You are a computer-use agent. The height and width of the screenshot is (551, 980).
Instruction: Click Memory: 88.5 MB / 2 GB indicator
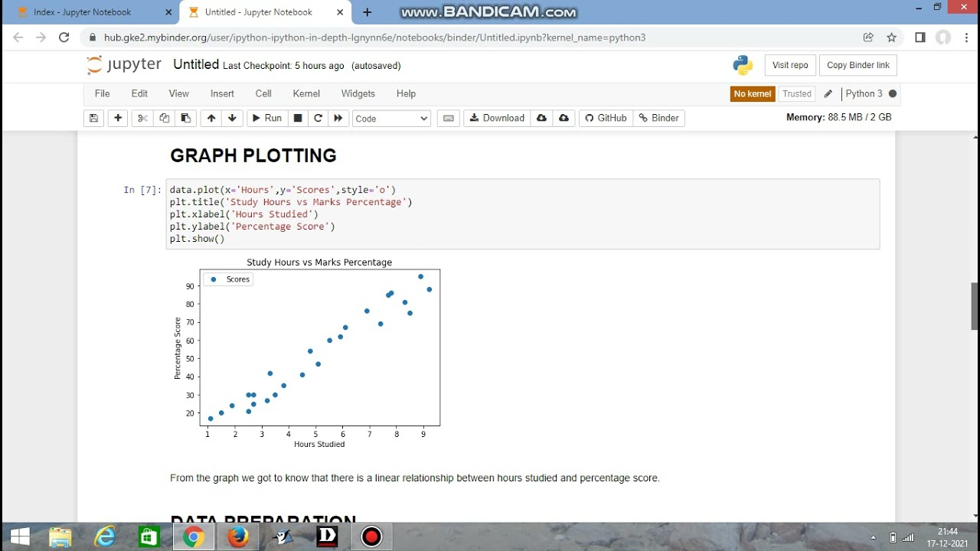tap(839, 118)
